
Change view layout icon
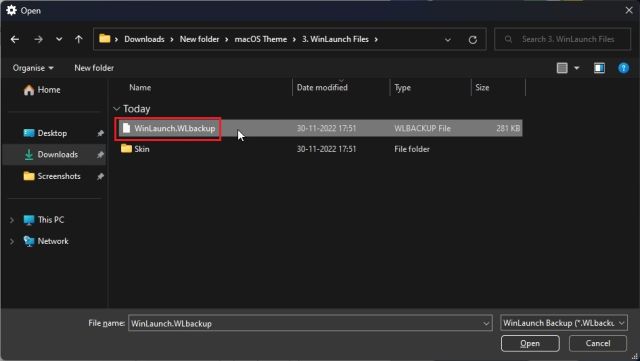(562, 68)
